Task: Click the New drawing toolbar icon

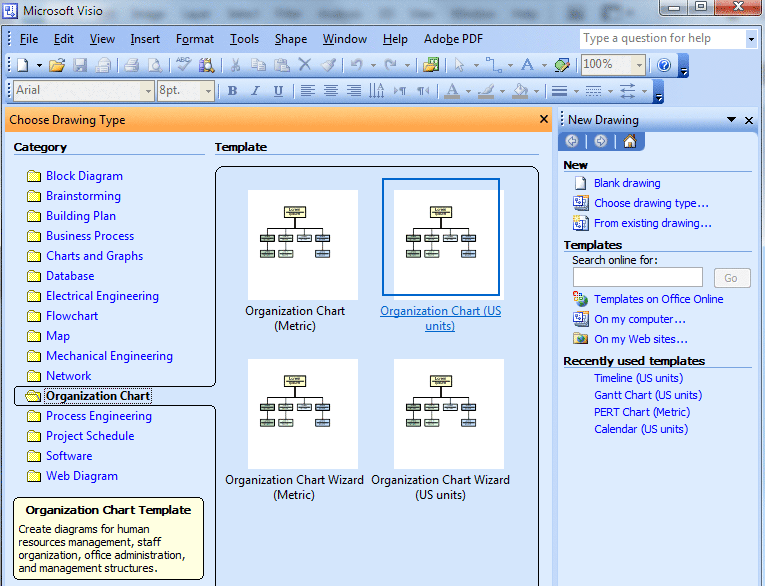Action: [x=23, y=65]
